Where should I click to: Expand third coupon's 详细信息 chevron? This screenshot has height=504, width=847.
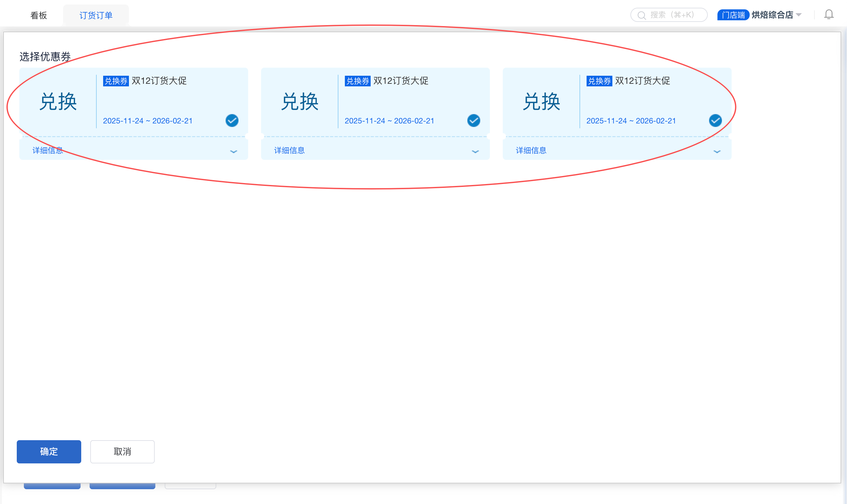[717, 151]
